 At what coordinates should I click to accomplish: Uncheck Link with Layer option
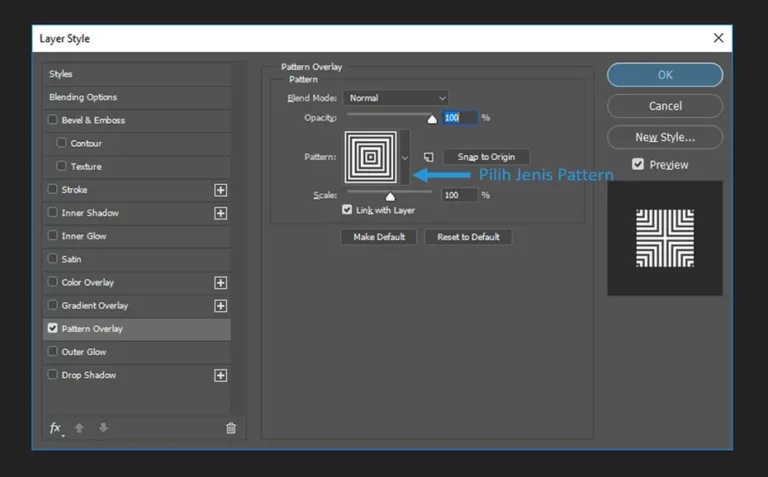(347, 210)
